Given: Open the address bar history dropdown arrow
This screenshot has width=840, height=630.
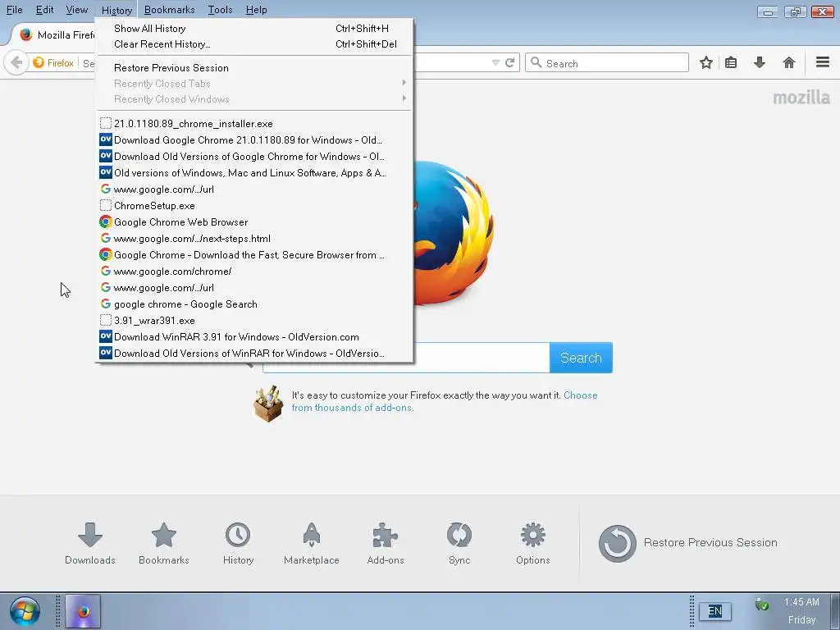Looking at the screenshot, I should click(495, 62).
